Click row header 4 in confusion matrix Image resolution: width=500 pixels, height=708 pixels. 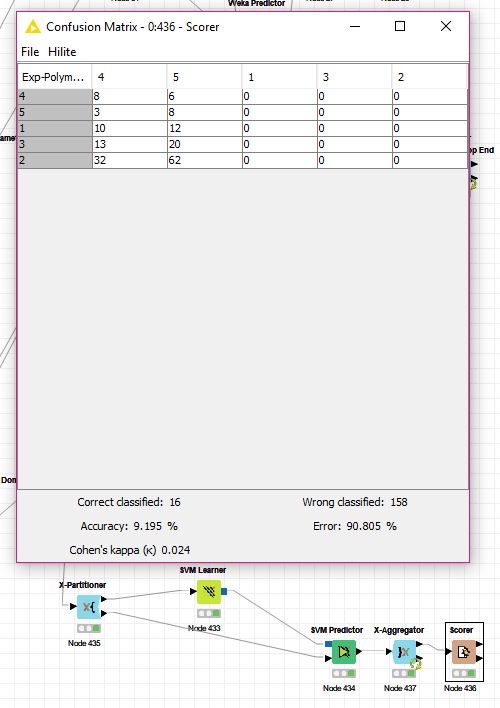click(55, 96)
